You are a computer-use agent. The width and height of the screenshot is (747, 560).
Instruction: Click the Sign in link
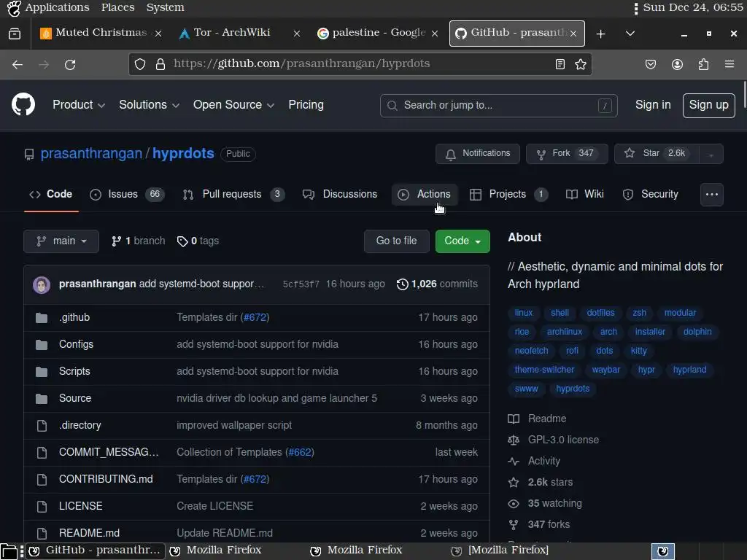[653, 105]
